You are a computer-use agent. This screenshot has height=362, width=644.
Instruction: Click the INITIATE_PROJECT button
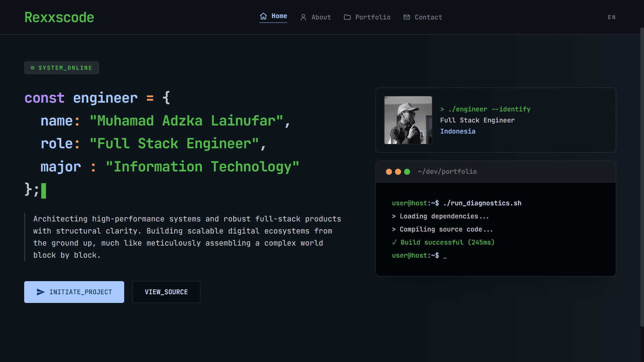point(74,292)
